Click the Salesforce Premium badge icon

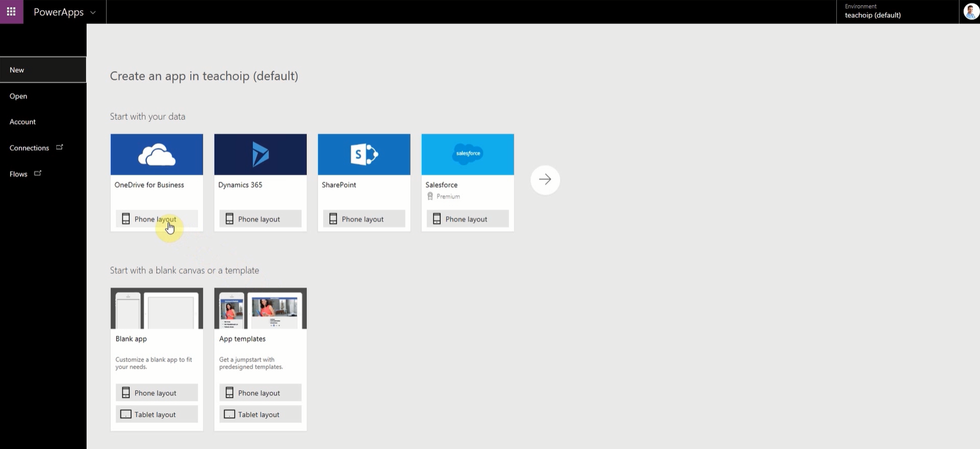click(x=430, y=196)
